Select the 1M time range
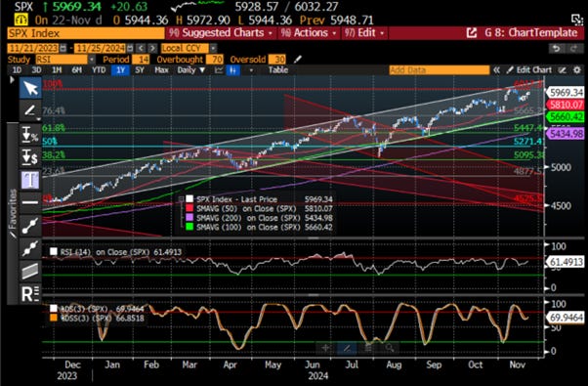This screenshot has height=386, width=588. [57, 70]
